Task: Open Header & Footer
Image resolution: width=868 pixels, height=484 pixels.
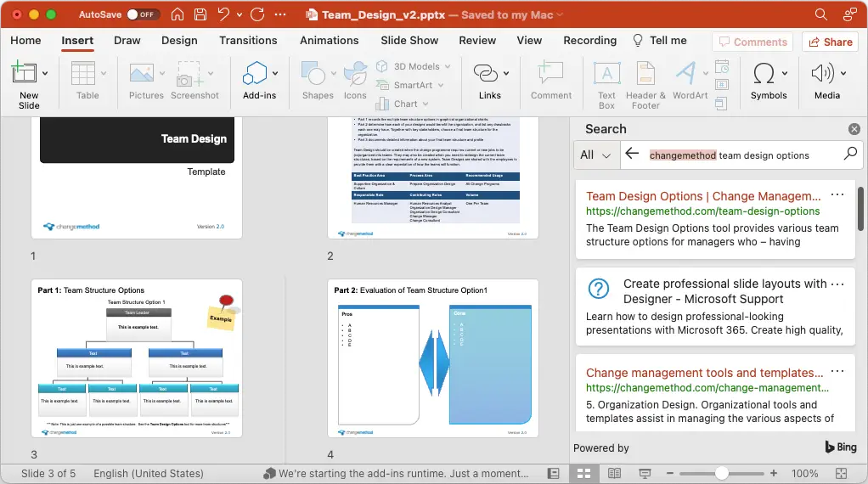Action: [645, 85]
